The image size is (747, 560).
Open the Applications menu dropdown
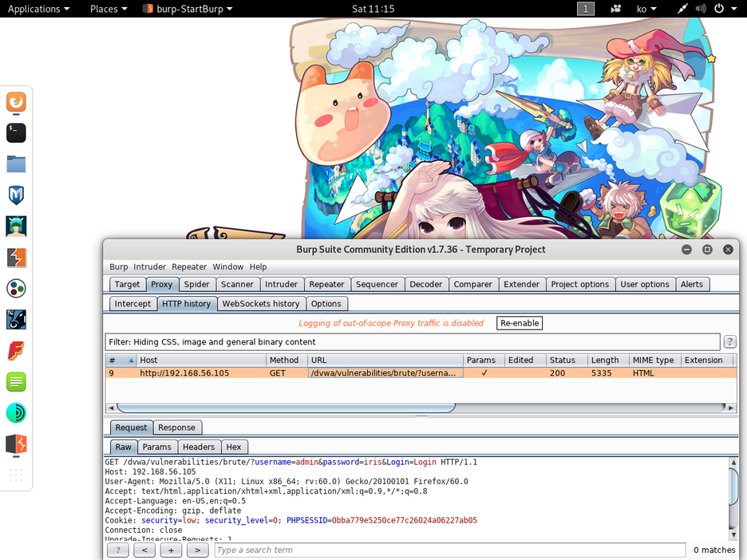coord(38,9)
